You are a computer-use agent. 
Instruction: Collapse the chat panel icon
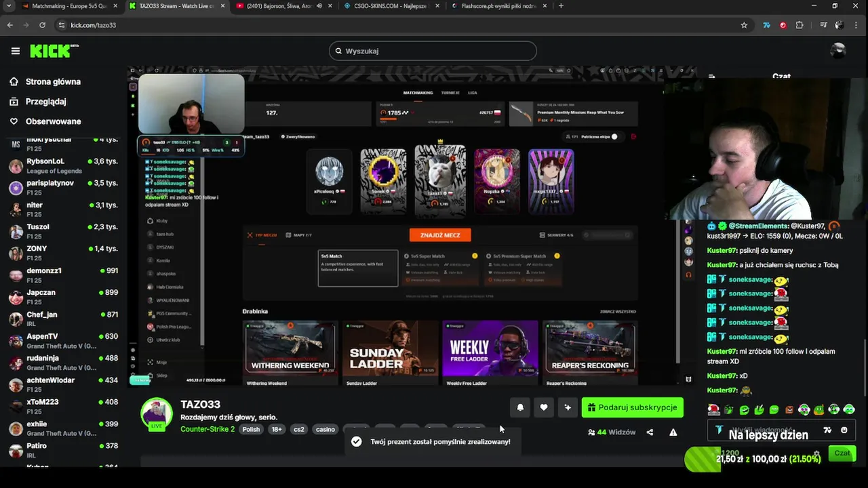pos(711,77)
